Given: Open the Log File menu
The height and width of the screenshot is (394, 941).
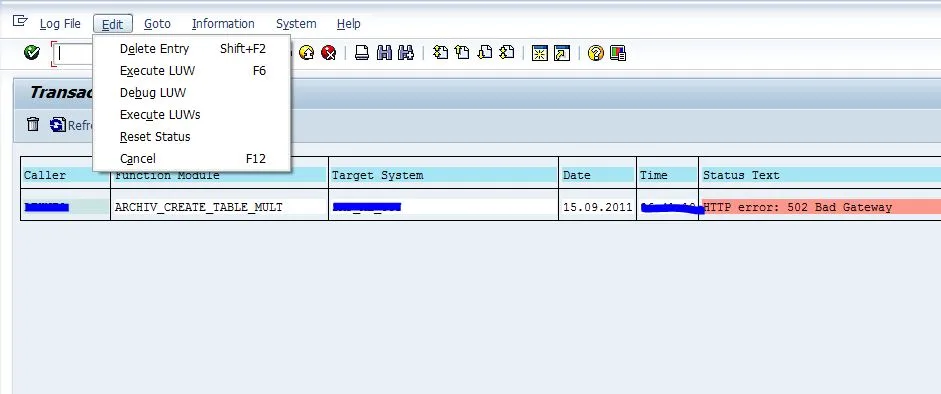Looking at the screenshot, I should (60, 24).
